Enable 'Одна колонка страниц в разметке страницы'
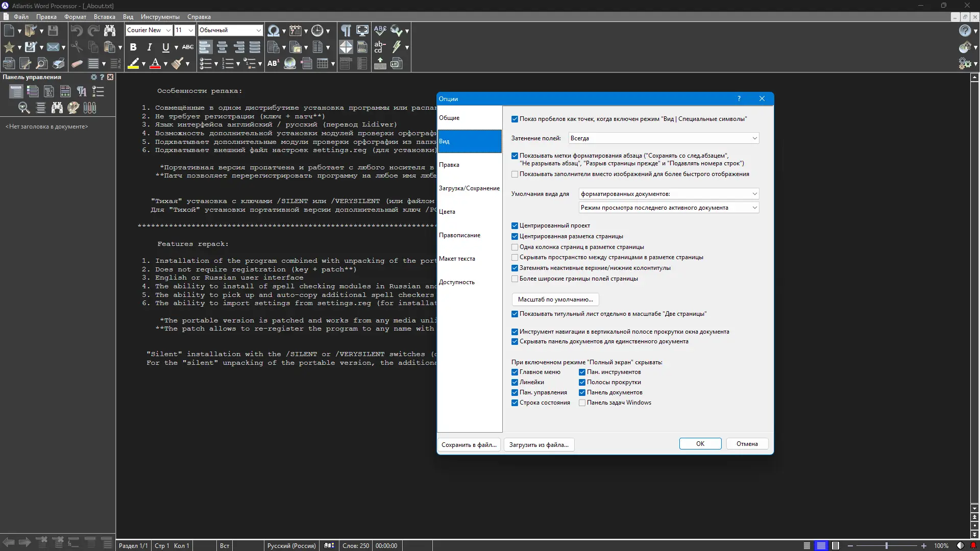The height and width of the screenshot is (551, 980). tap(514, 247)
